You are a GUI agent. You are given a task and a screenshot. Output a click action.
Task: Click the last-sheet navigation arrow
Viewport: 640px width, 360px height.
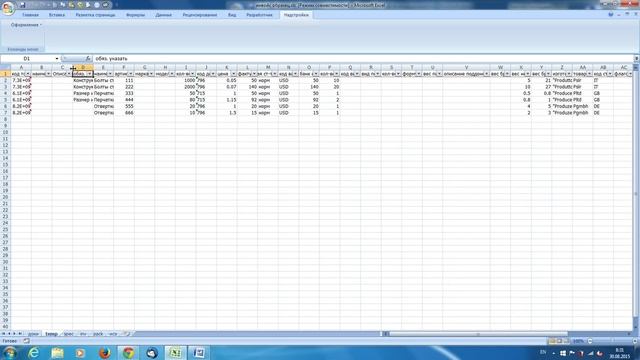[20, 334]
